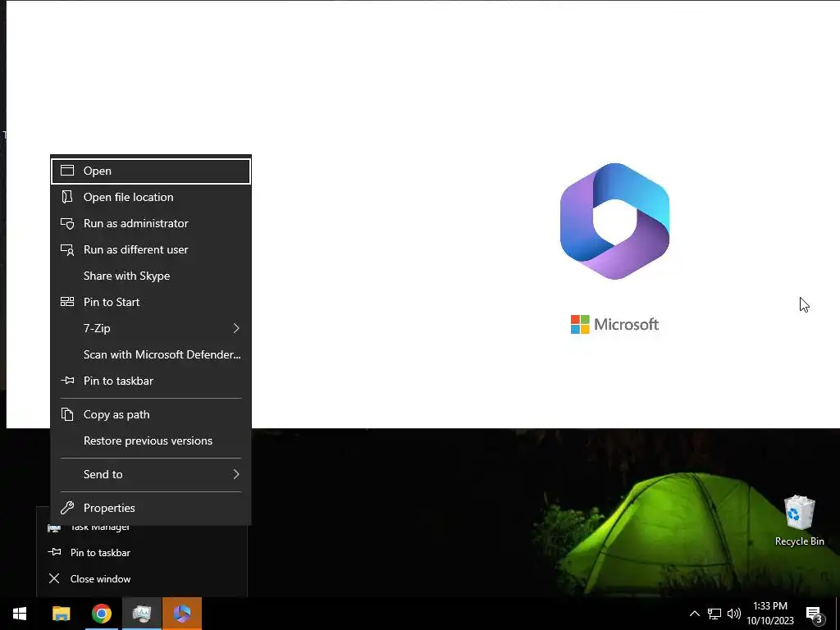Open Properties from the context menu
This screenshot has height=630, width=840.
151,508
